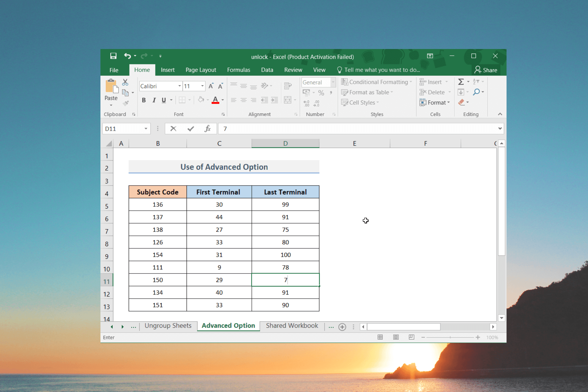Toggle Align Right in Alignment group
Viewport: 588px width, 392px height.
click(x=254, y=100)
